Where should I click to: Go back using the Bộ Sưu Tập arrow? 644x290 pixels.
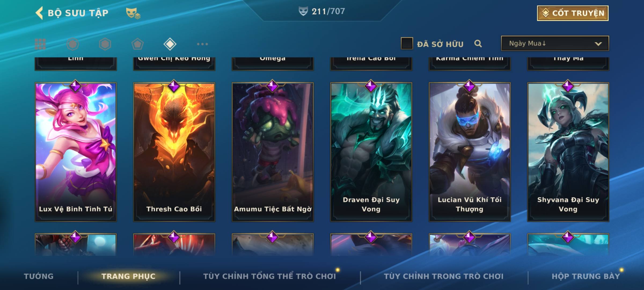coord(39,13)
